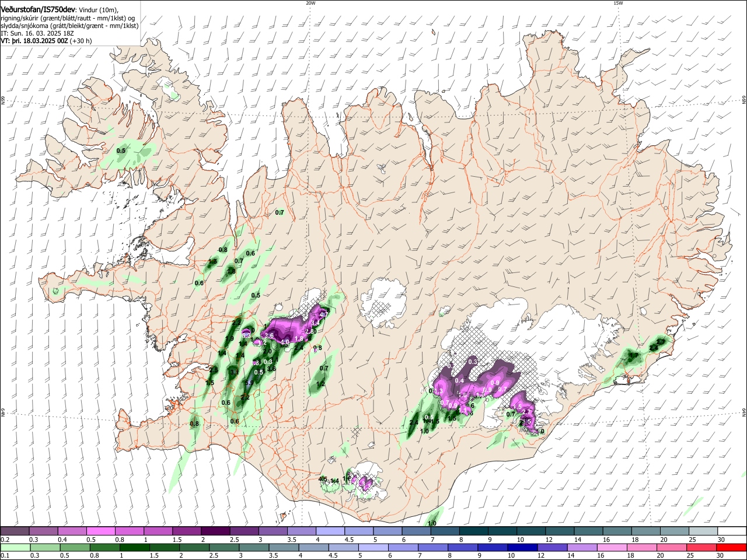Choose the lavender 4–4.5 snow swatch
The image size is (747, 560).
330,531
